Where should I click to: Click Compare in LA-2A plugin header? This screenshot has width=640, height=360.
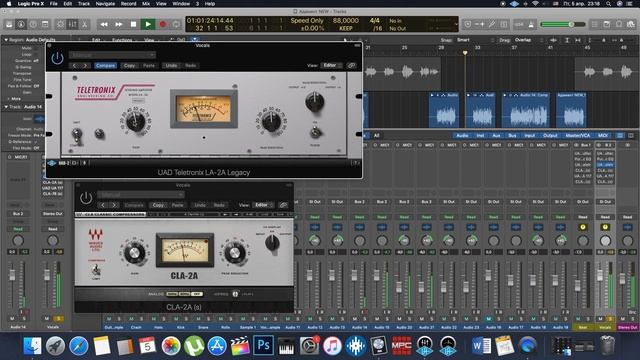click(x=105, y=65)
